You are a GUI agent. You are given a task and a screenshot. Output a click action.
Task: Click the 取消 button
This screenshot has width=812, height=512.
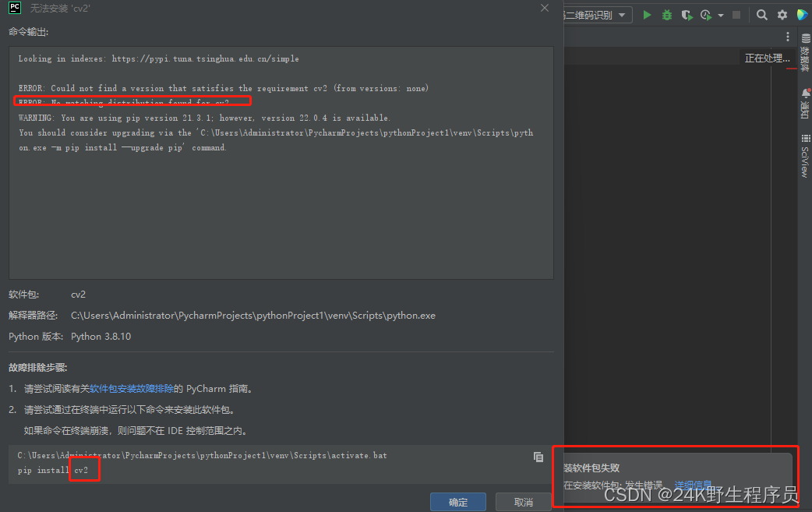pyautogui.click(x=524, y=502)
